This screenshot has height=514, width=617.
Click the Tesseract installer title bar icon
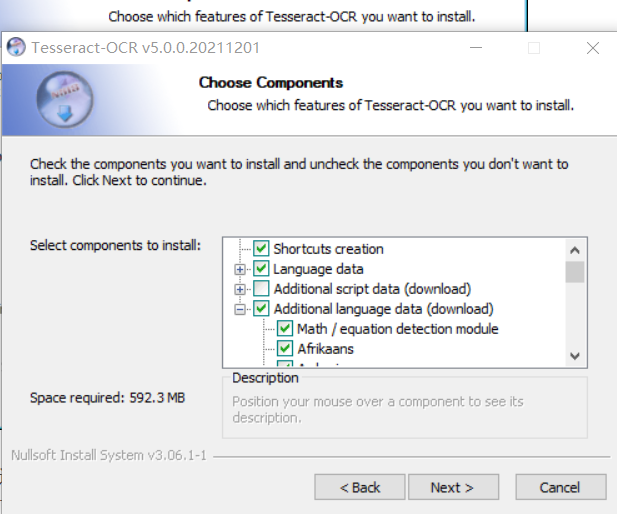click(x=16, y=47)
